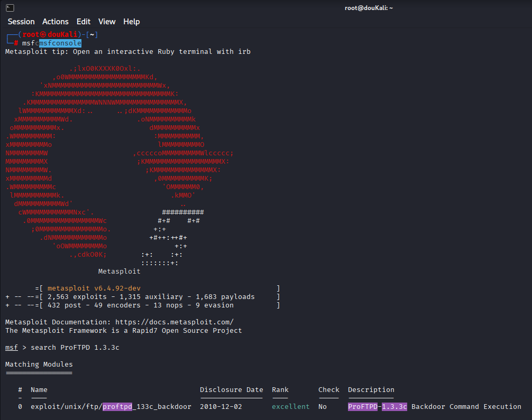The image size is (532, 420).
Task: Click the terminal icon in the title bar
Action: (x=10, y=7)
